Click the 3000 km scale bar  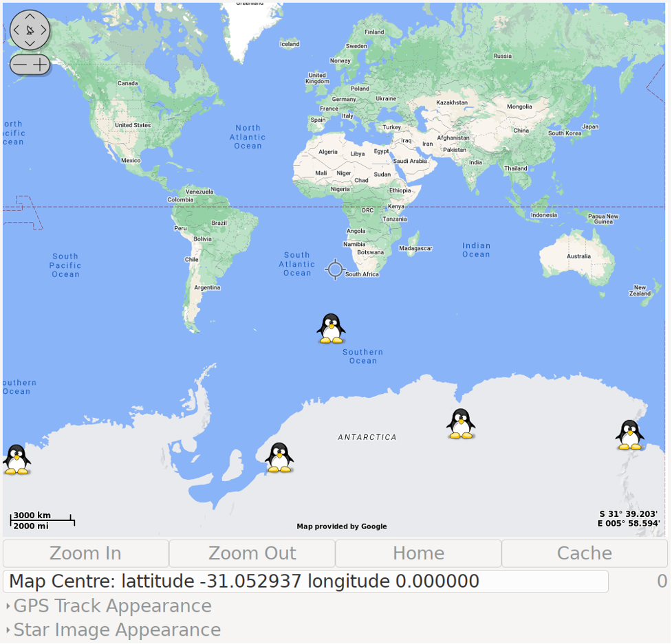(x=43, y=520)
